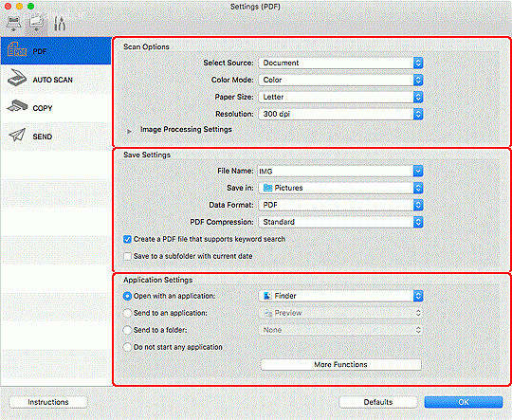Image resolution: width=512 pixels, height=420 pixels.
Task: Select the PDF sidebar item
Action: (56, 51)
